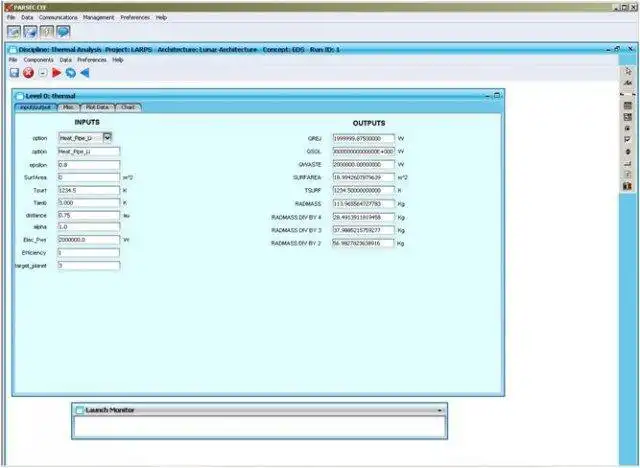640x468 pixels.
Task: Open the Management menu
Action: (x=99, y=18)
